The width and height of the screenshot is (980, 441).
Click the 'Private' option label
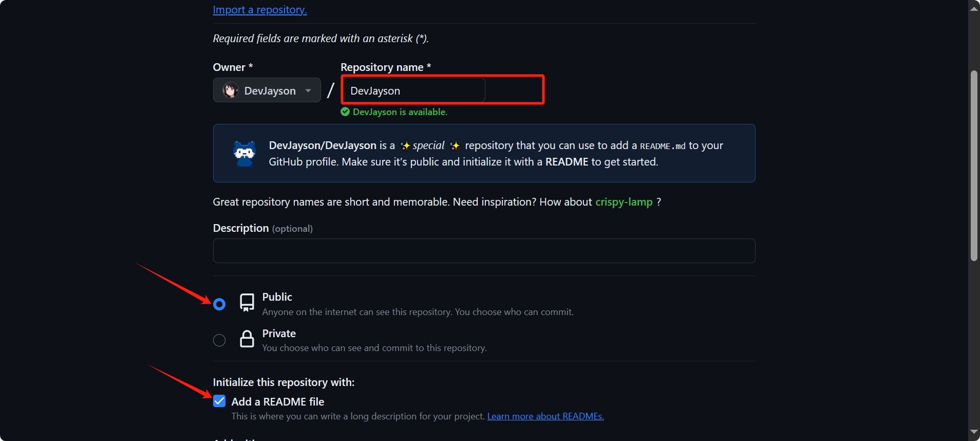(x=279, y=334)
